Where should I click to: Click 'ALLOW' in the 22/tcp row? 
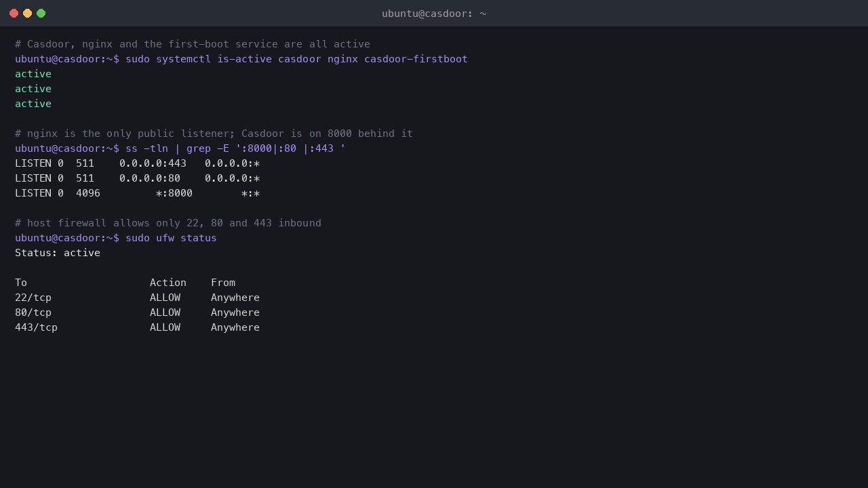[165, 298]
